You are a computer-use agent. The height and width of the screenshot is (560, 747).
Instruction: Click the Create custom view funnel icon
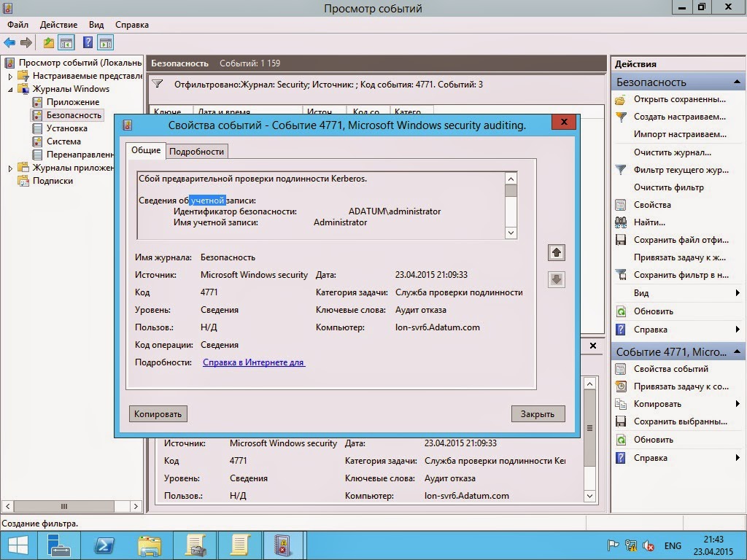620,117
